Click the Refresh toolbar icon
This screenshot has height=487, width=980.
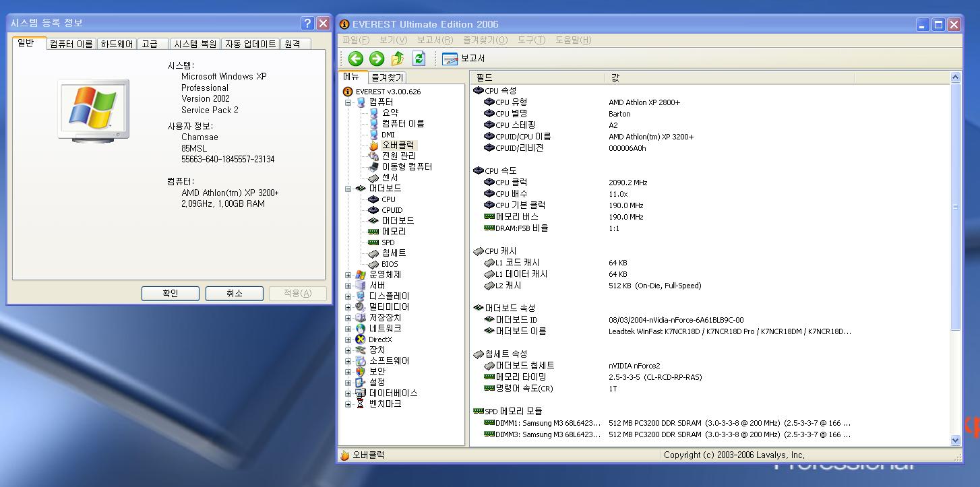(419, 59)
